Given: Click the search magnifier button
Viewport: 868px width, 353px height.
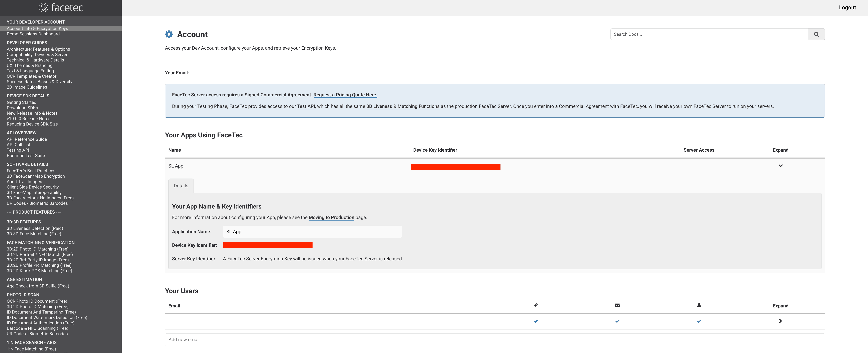Looking at the screenshot, I should click(816, 34).
